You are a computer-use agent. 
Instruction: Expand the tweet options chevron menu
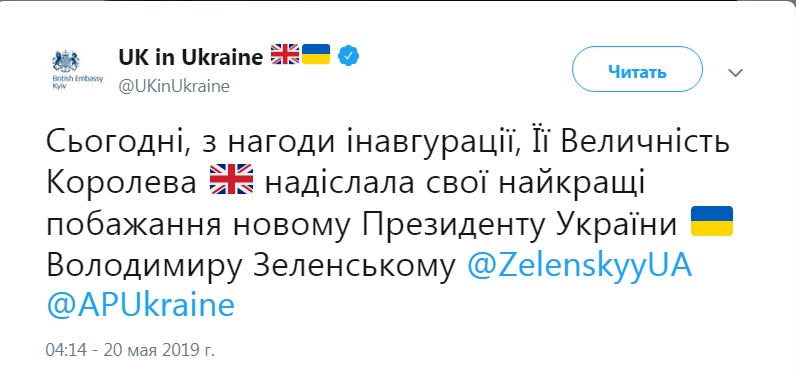pyautogui.click(x=735, y=73)
